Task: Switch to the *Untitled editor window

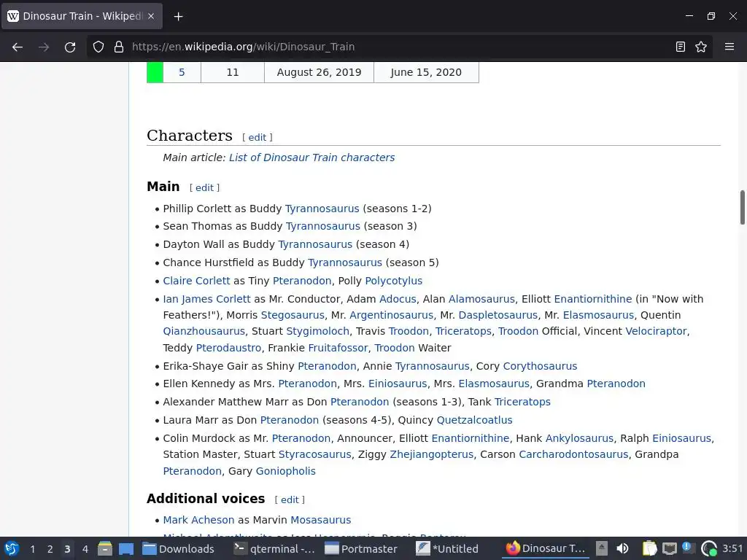Action: (448, 548)
